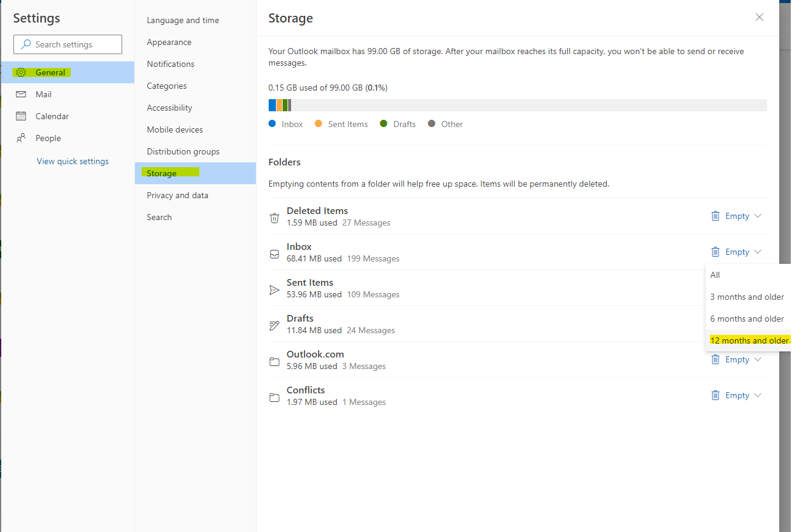This screenshot has height=532, width=792.
Task: Click Empty button for Outlook.com folder
Action: (x=737, y=359)
